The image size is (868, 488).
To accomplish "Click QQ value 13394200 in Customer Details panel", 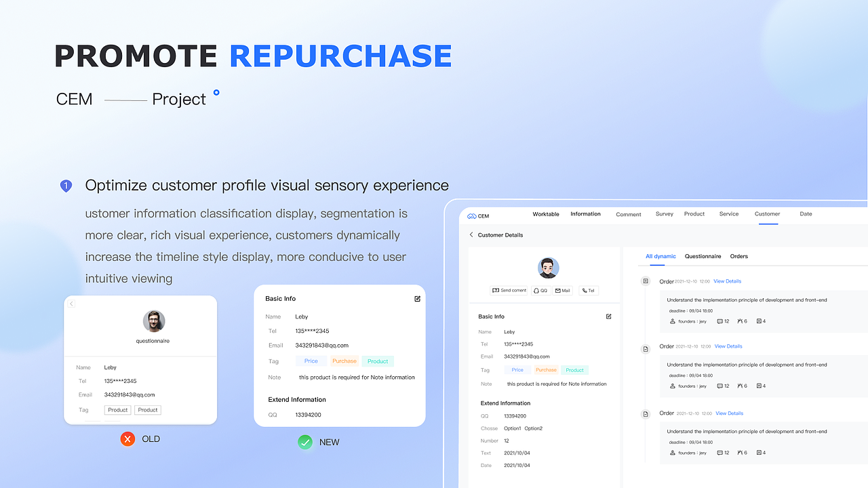I will (515, 416).
